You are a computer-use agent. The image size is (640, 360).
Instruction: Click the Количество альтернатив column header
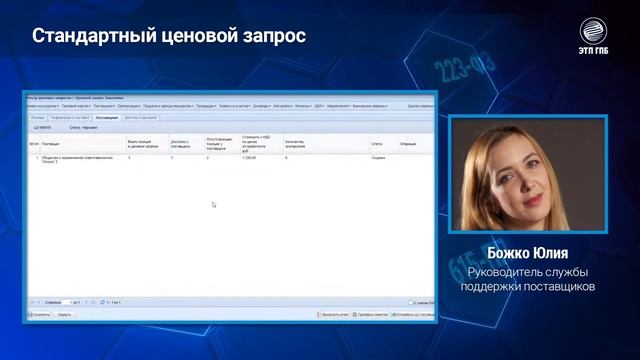tap(326, 144)
